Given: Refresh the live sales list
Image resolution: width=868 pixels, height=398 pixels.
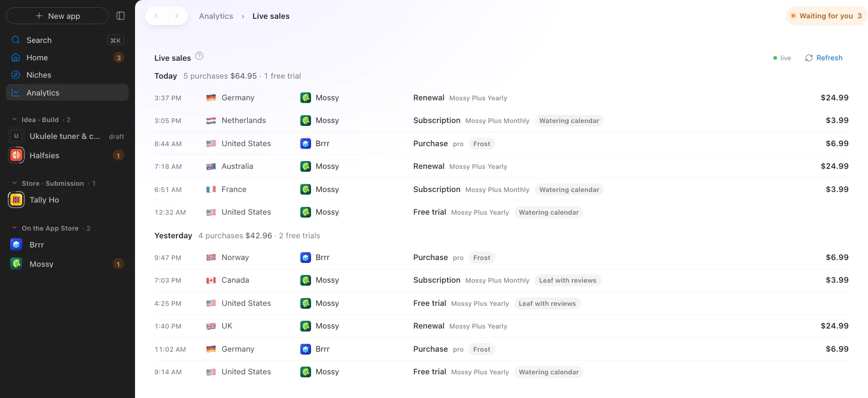Looking at the screenshot, I should tap(824, 58).
